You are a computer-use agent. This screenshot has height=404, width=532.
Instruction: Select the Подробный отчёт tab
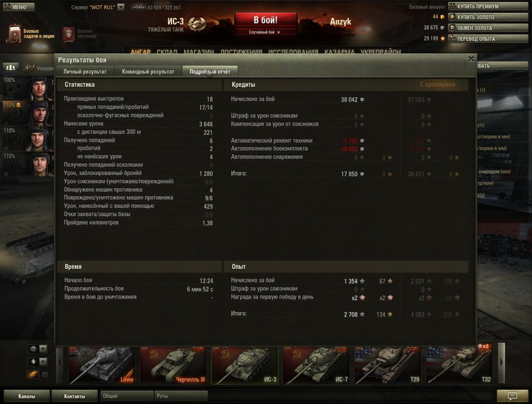(x=210, y=71)
